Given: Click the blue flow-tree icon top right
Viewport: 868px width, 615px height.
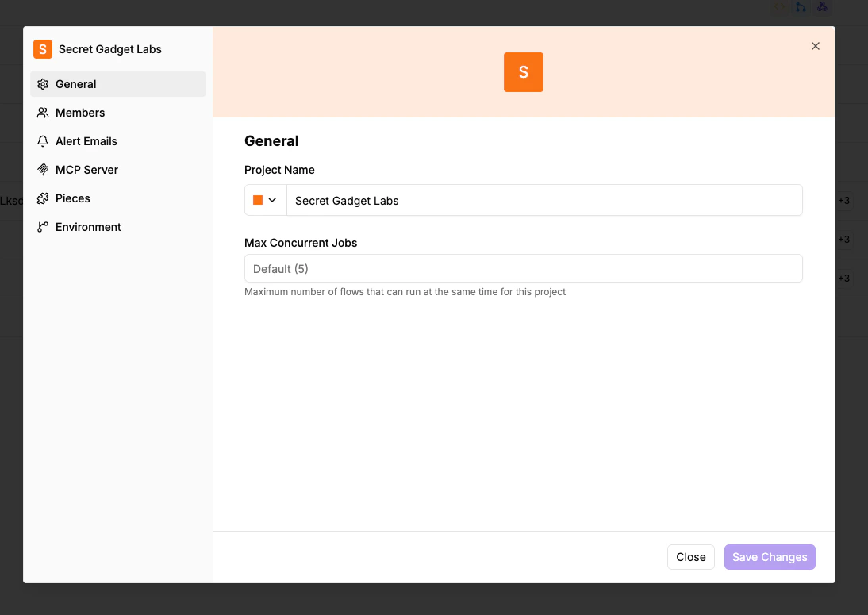Looking at the screenshot, I should (x=801, y=7).
